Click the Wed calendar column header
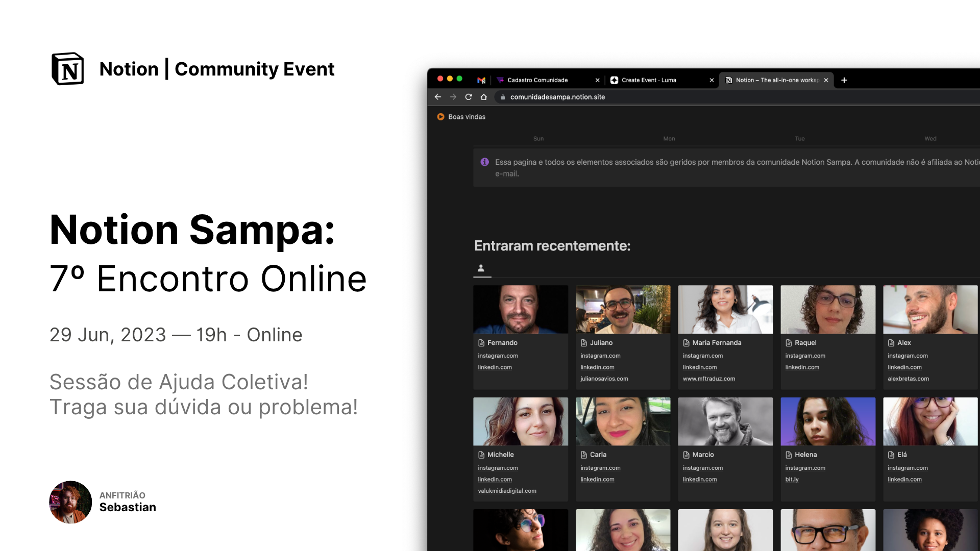This screenshot has height=551, width=980. (930, 139)
